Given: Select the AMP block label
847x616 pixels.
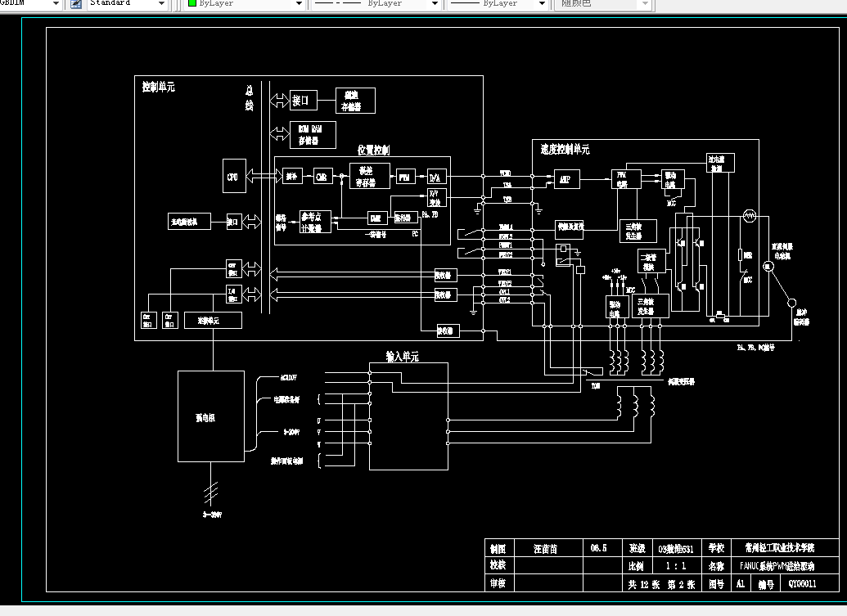Looking at the screenshot, I should tap(565, 179).
